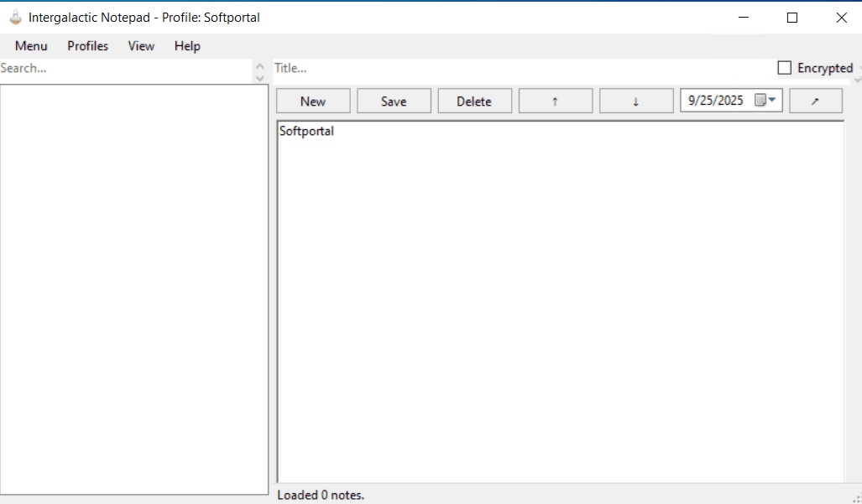862x504 pixels.
Task: Click the diagonal arrow pop-out button
Action: [x=815, y=101]
